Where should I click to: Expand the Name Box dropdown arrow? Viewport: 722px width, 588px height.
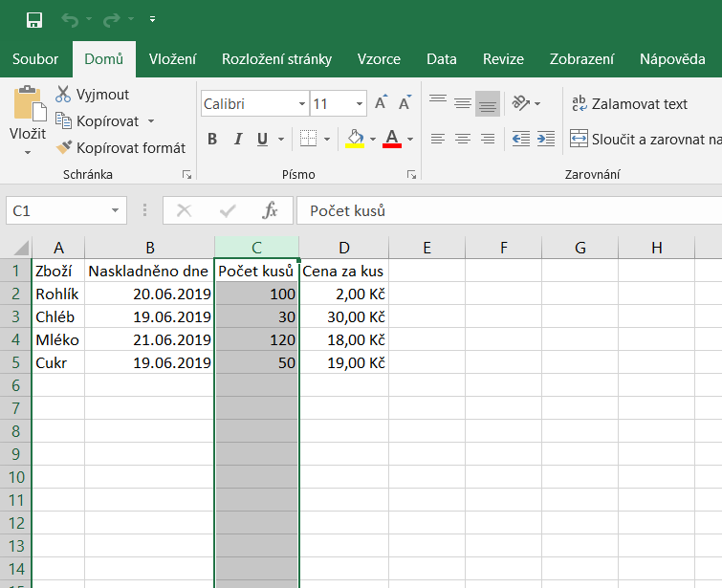[115, 211]
